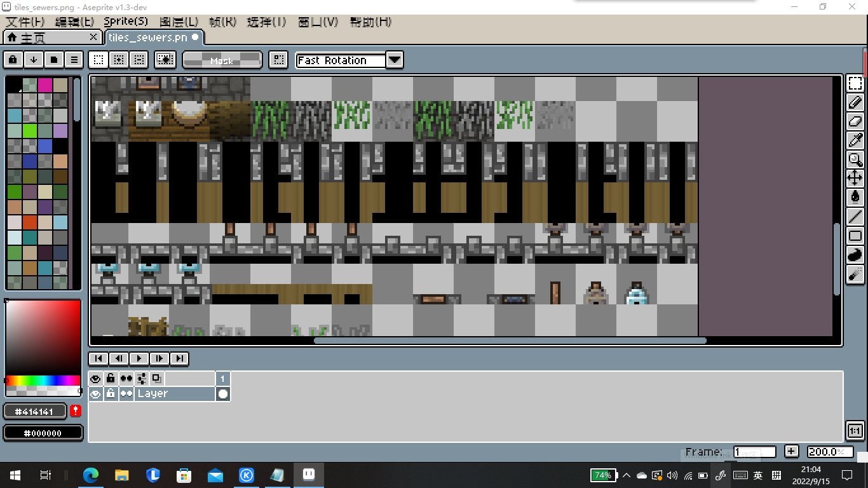Select the Eraser tool
This screenshot has height=488, width=868.
coord(855,121)
